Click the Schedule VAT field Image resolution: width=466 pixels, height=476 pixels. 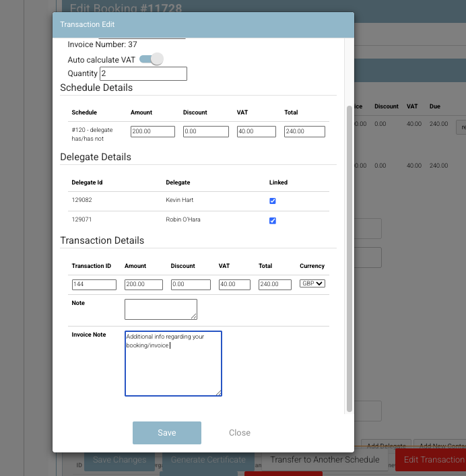pyautogui.click(x=256, y=131)
